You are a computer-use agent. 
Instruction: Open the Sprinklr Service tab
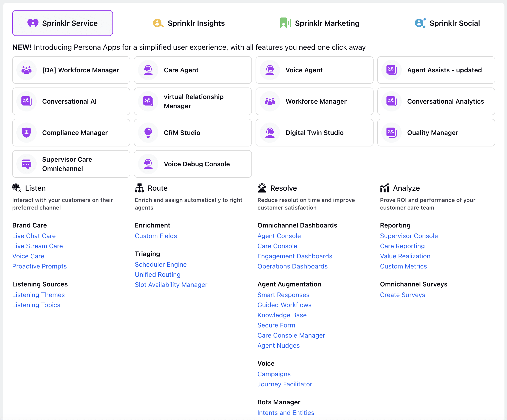click(62, 23)
